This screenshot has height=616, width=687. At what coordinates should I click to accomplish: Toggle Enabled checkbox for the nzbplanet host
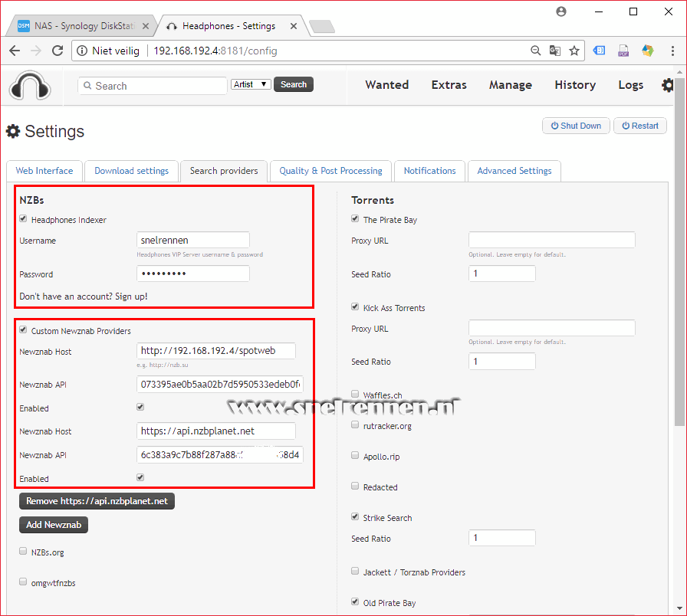[x=140, y=477]
